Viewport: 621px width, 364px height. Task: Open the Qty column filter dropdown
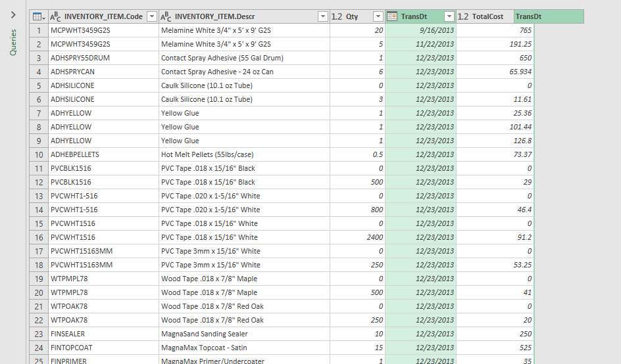(378, 16)
